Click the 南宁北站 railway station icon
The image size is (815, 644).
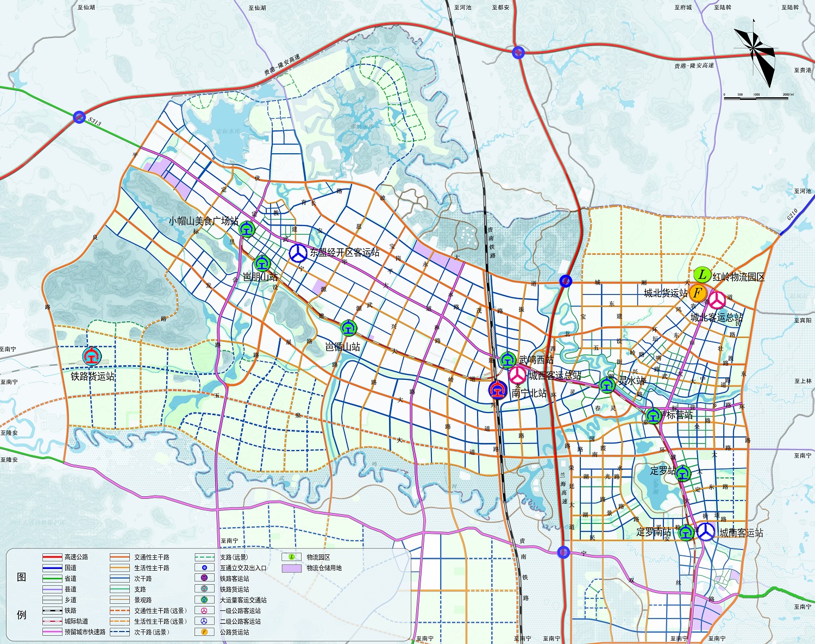pyautogui.click(x=498, y=390)
